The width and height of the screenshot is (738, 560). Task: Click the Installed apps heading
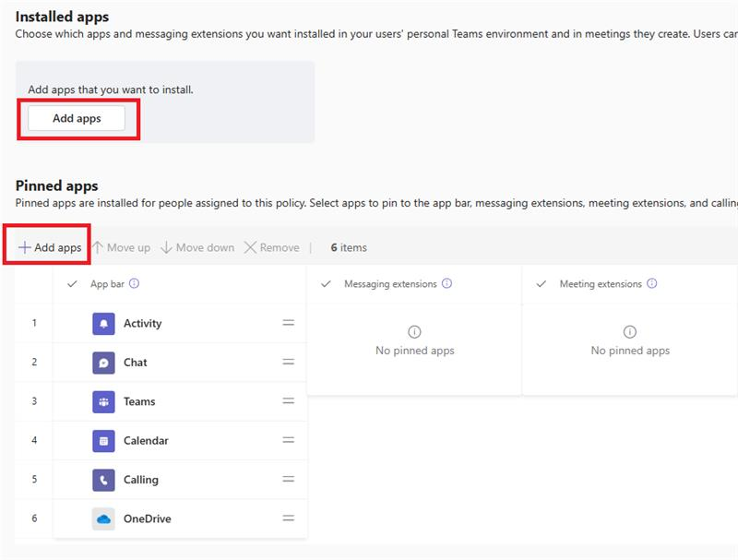click(62, 17)
